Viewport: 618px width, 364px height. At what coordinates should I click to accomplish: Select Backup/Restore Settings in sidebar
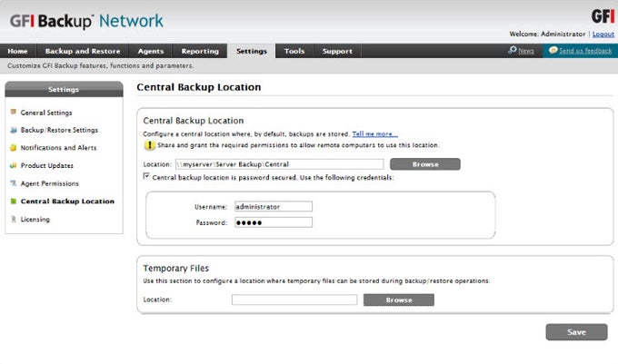click(x=59, y=130)
